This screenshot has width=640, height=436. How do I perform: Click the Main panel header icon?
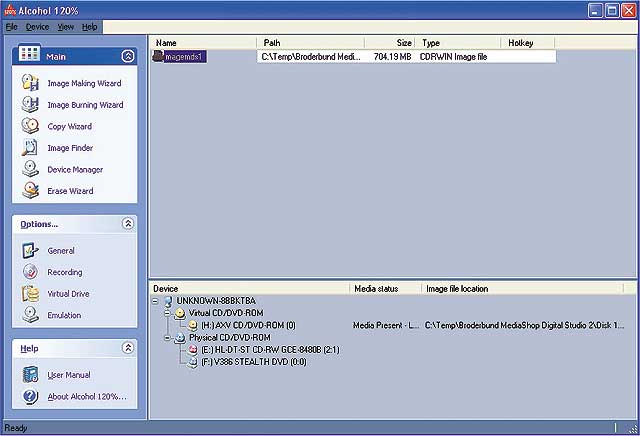(29, 53)
